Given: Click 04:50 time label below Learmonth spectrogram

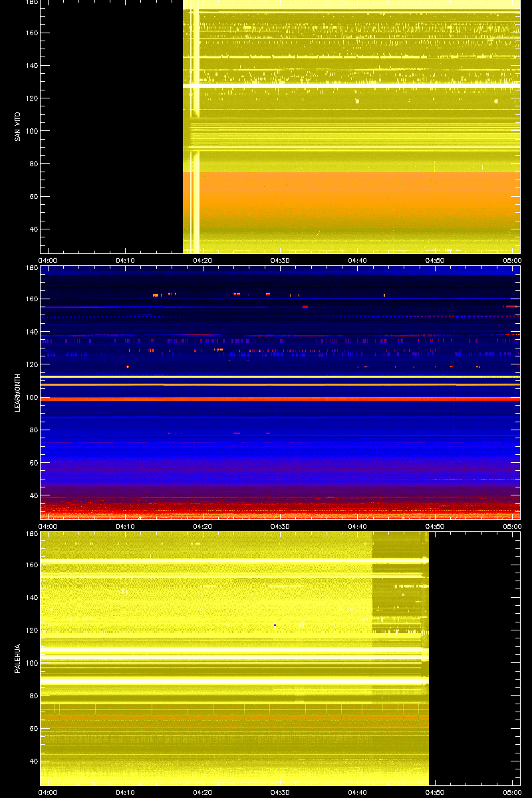Looking at the screenshot, I should [435, 526].
